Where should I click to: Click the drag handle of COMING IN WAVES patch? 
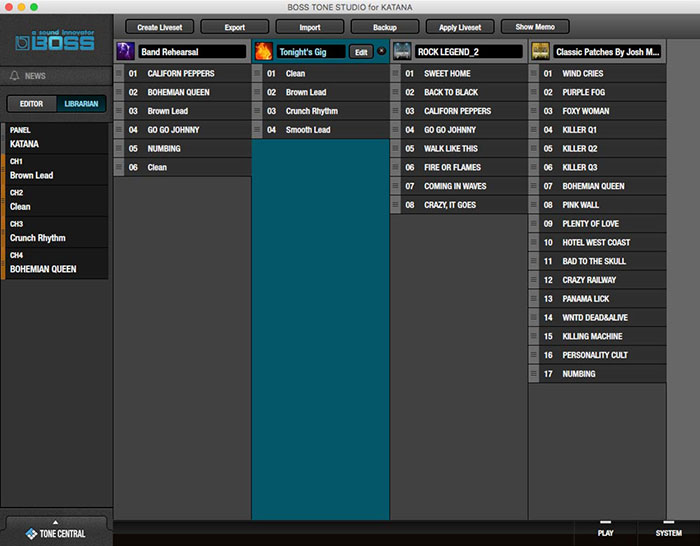click(396, 186)
